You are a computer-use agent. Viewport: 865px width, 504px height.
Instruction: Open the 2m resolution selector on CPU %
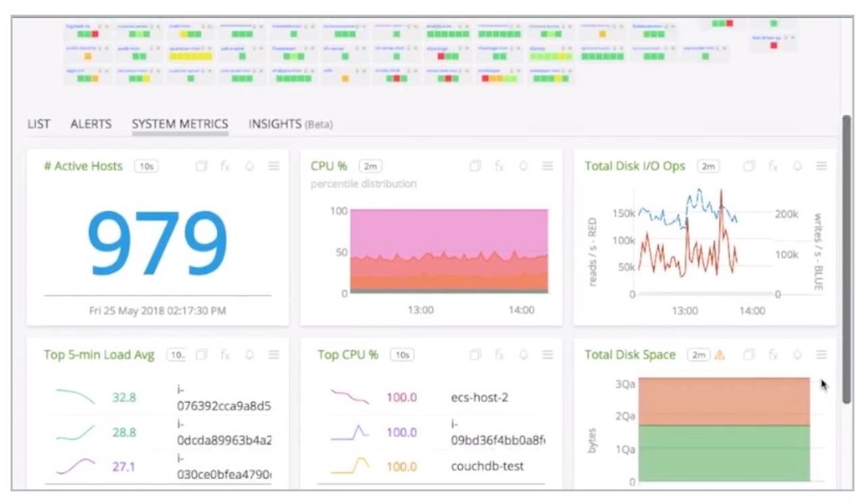[x=369, y=166]
